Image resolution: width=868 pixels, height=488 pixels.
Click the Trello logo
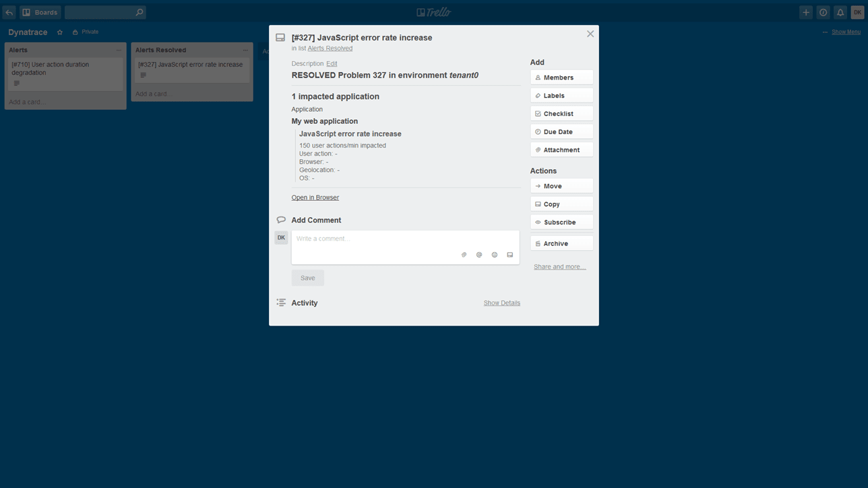434,12
